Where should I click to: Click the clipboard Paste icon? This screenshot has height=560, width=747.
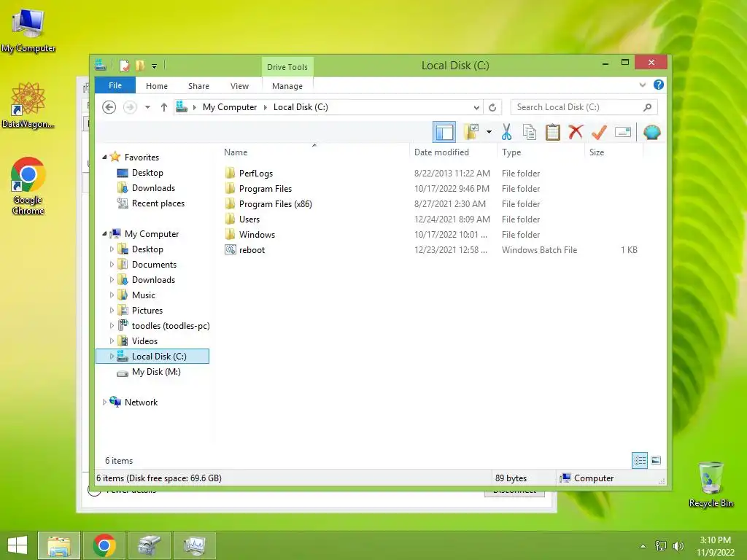[x=553, y=132]
